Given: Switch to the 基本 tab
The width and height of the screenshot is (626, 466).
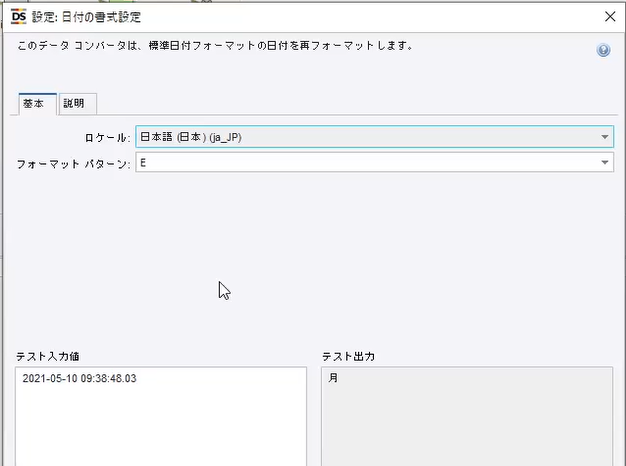Looking at the screenshot, I should tap(38, 104).
